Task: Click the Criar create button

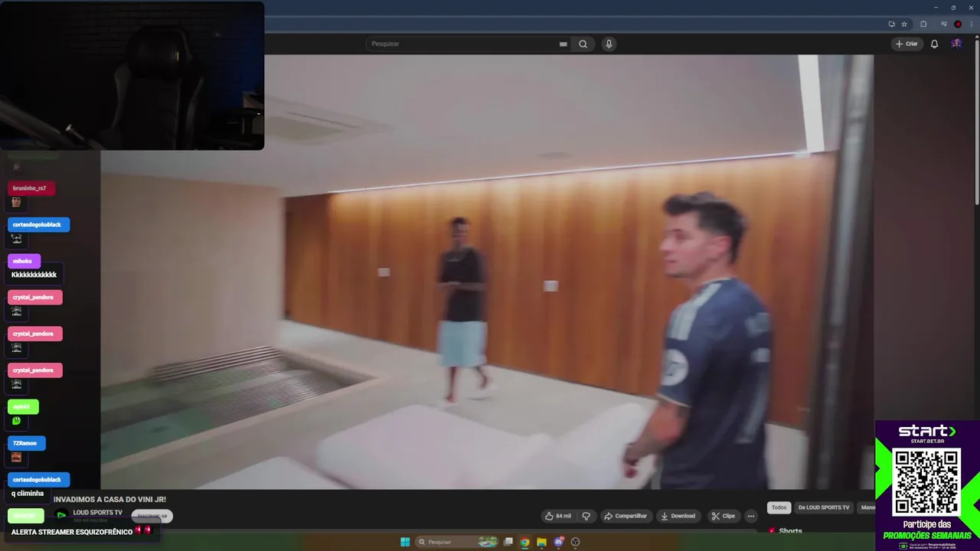Action: pyautogui.click(x=906, y=44)
